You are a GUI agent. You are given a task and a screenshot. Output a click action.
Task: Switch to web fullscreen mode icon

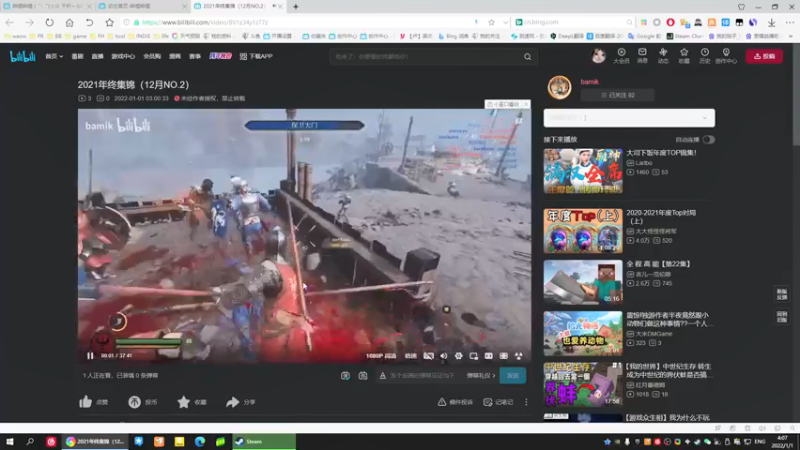click(504, 356)
